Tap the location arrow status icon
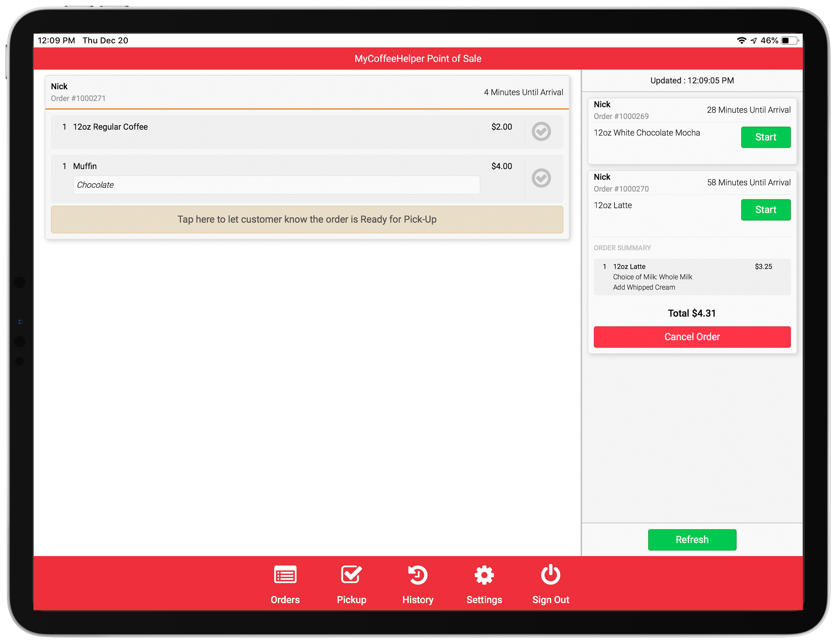Screen dimensions: 837x644 click(x=753, y=41)
